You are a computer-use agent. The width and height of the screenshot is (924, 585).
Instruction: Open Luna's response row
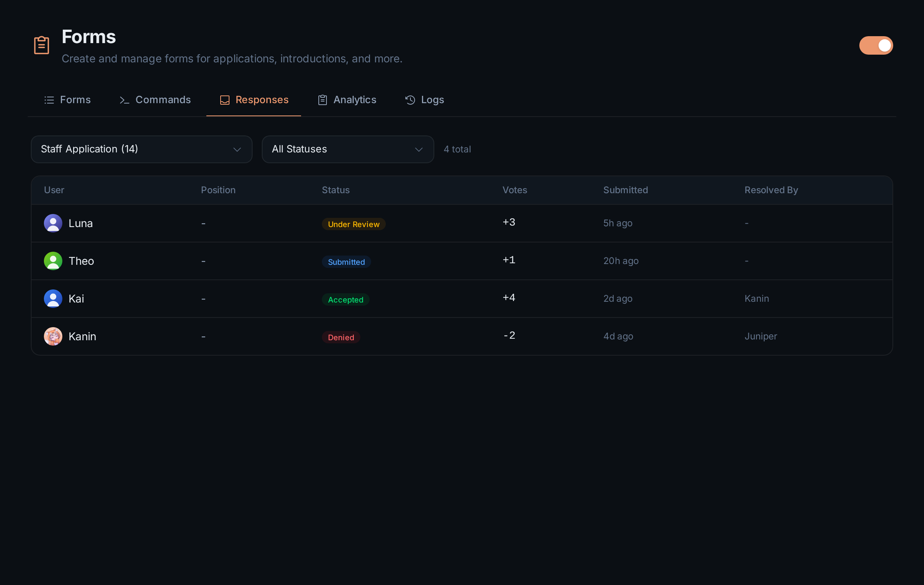[x=462, y=223]
